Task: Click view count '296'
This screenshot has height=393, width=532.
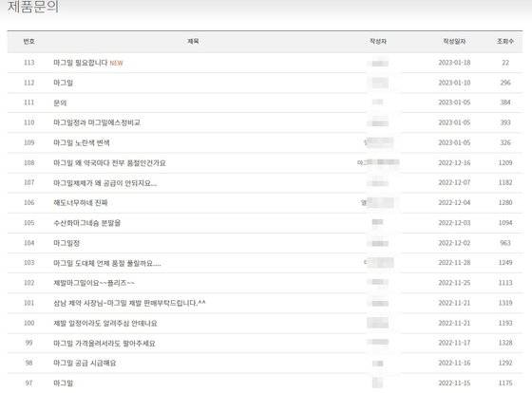Action: tap(505, 83)
